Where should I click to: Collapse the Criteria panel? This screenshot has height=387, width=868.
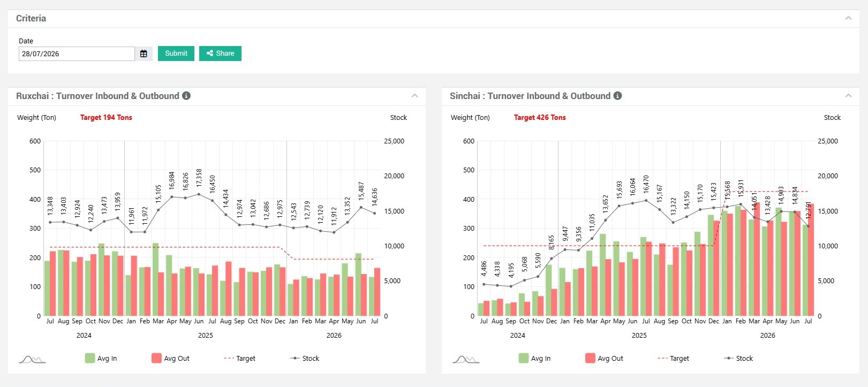pos(848,18)
